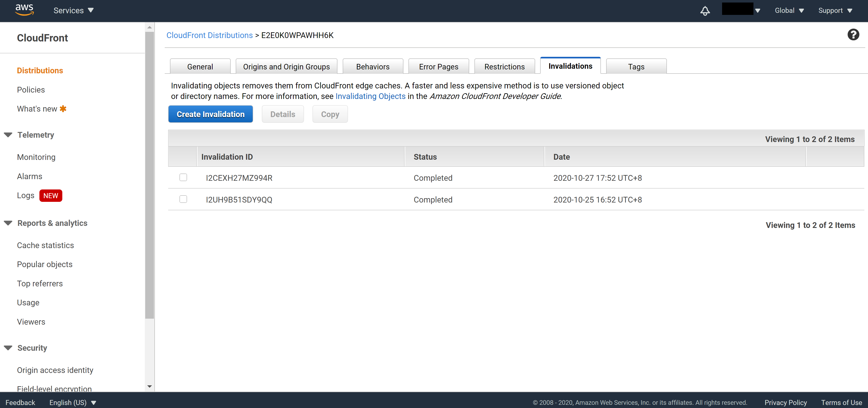Screen dimensions: 868x408
Task: Open Origin access identity page
Action: (x=55, y=370)
